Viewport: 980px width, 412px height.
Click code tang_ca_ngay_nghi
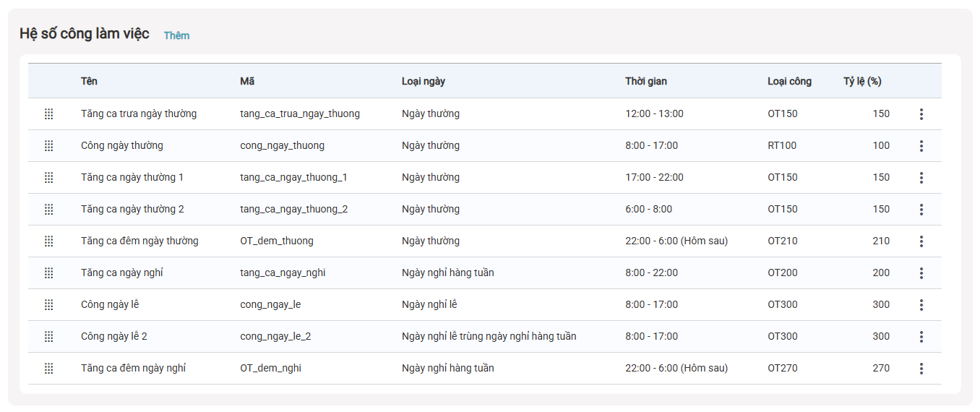pyautogui.click(x=283, y=272)
